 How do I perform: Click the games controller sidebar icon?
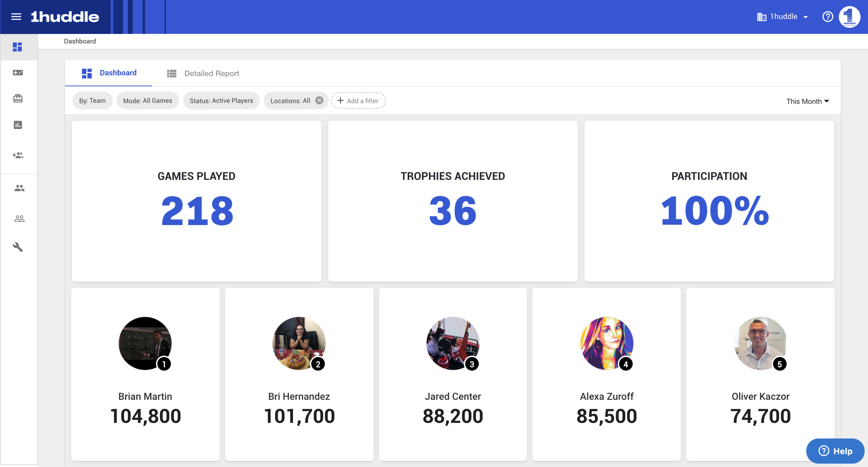click(x=18, y=73)
